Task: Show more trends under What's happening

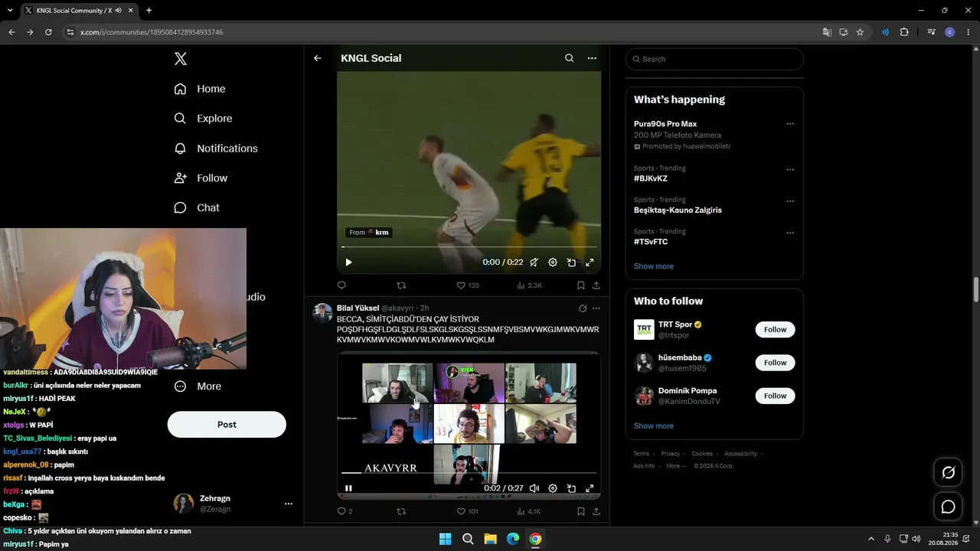Action: pos(654,266)
